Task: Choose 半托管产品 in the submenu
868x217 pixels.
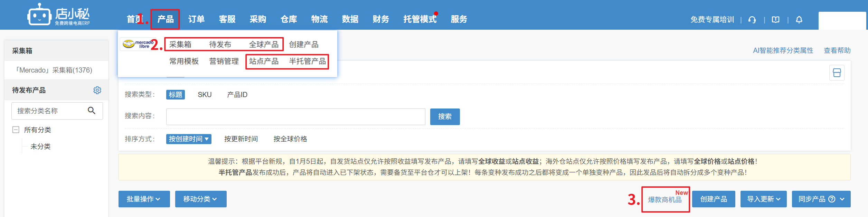Action: 308,62
